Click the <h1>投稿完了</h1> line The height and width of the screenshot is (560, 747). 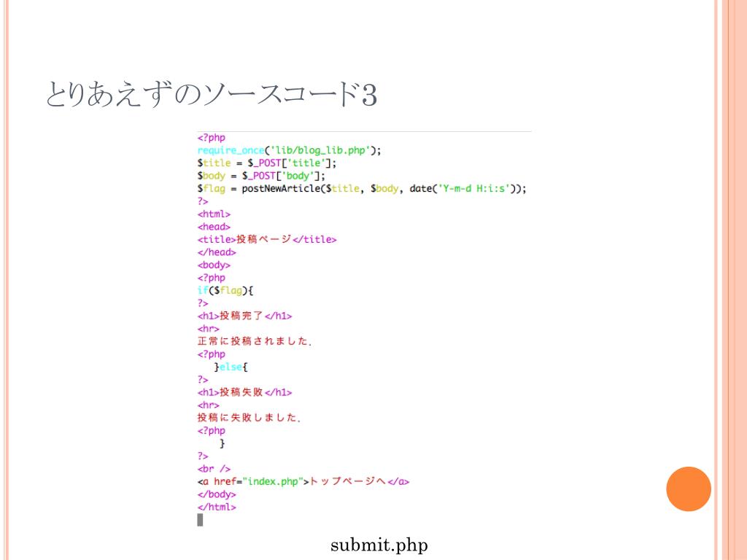tap(244, 316)
